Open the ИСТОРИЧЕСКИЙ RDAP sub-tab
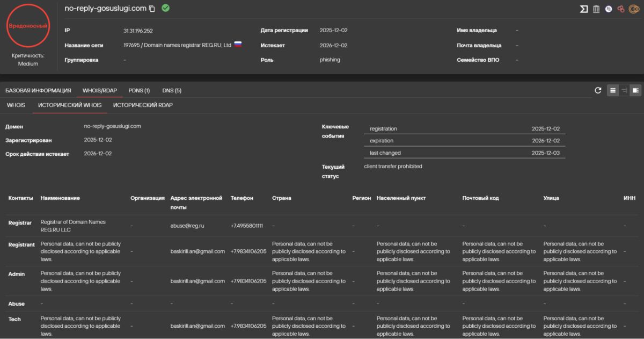 (143, 105)
